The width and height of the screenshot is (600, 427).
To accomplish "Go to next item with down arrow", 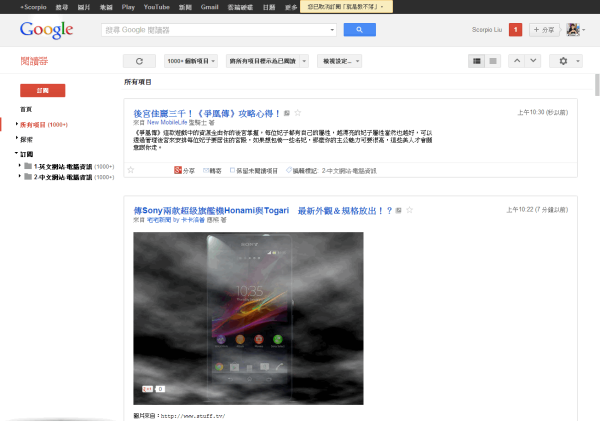I will click(533, 61).
